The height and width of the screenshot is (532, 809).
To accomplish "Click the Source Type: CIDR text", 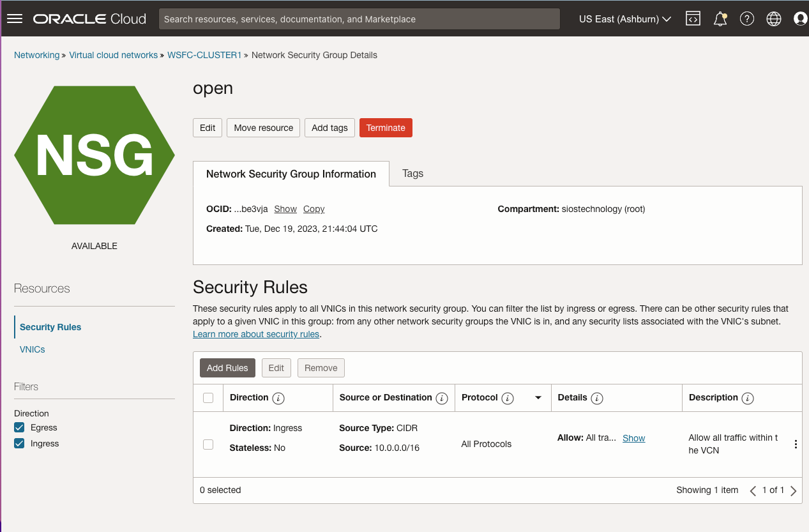I will tap(378, 428).
